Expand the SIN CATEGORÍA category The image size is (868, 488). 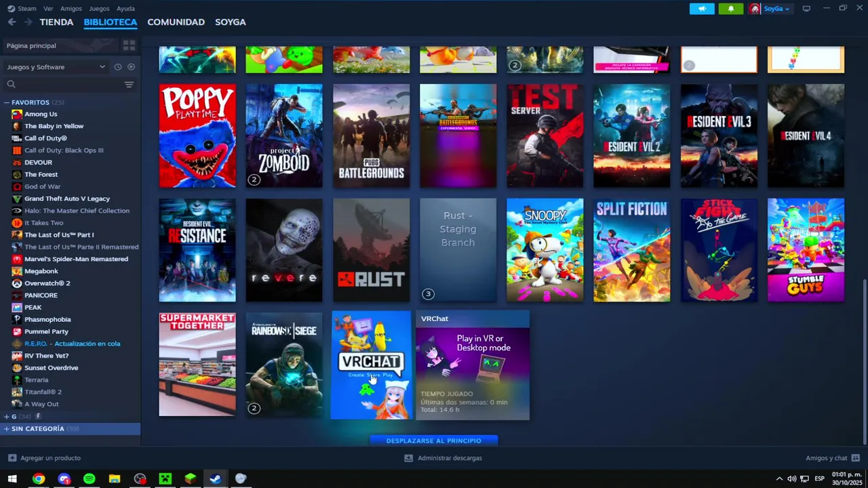click(7, 428)
